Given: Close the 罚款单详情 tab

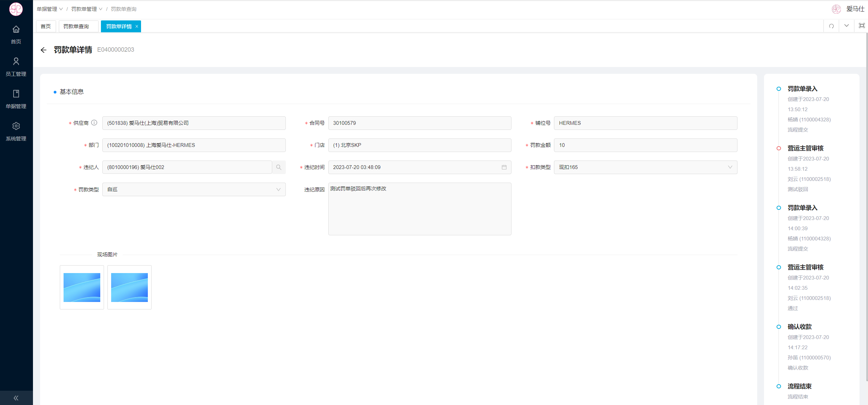Looking at the screenshot, I should 137,27.
